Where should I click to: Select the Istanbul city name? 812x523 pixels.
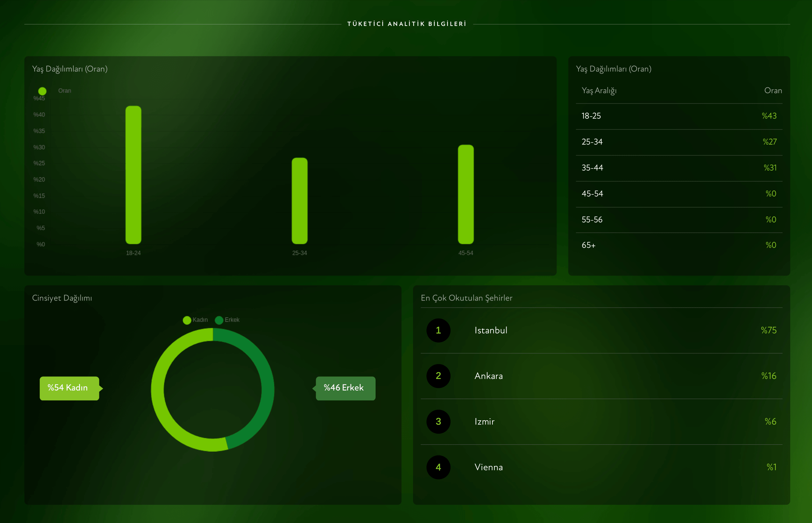(491, 330)
